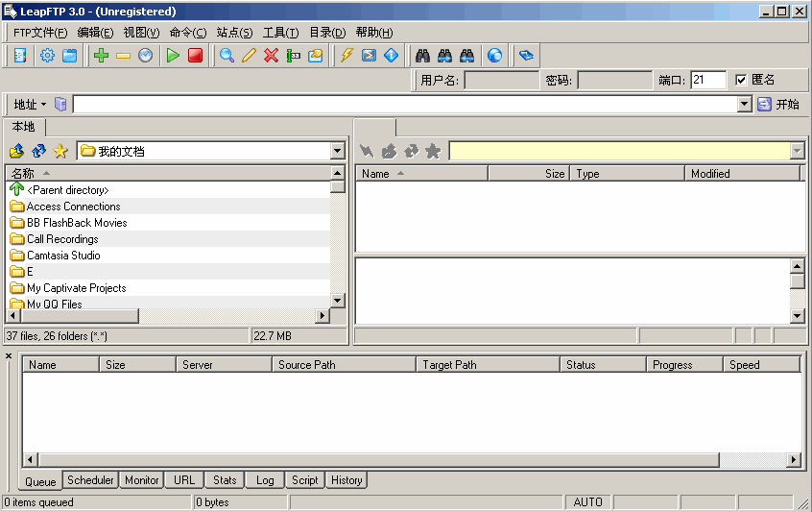Open the Site Manager notebook icon
The height and width of the screenshot is (512, 812).
pos(20,56)
